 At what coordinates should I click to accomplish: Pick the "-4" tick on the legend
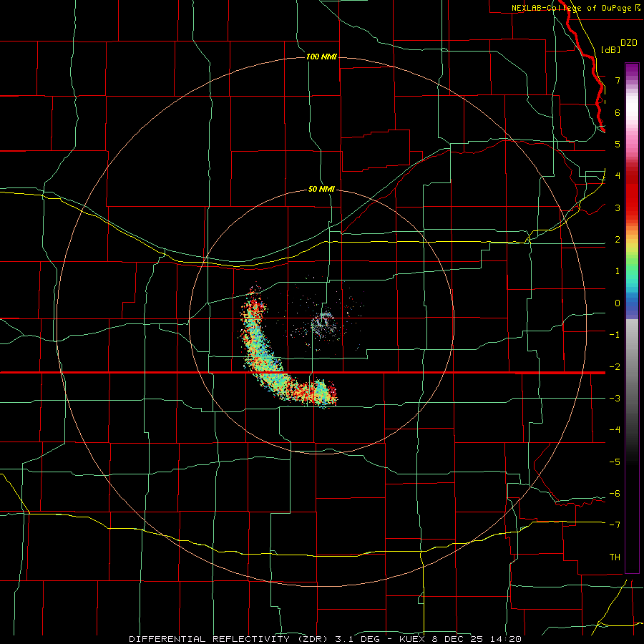(x=615, y=430)
